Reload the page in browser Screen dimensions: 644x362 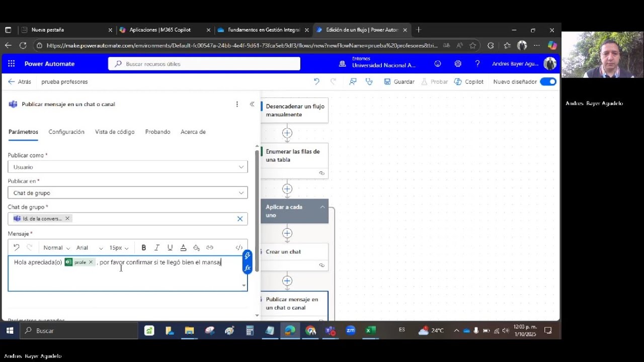(x=23, y=45)
